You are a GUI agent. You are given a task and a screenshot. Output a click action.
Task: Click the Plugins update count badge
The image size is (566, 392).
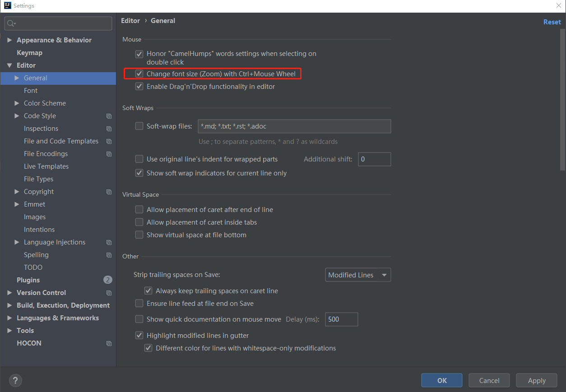click(x=108, y=280)
